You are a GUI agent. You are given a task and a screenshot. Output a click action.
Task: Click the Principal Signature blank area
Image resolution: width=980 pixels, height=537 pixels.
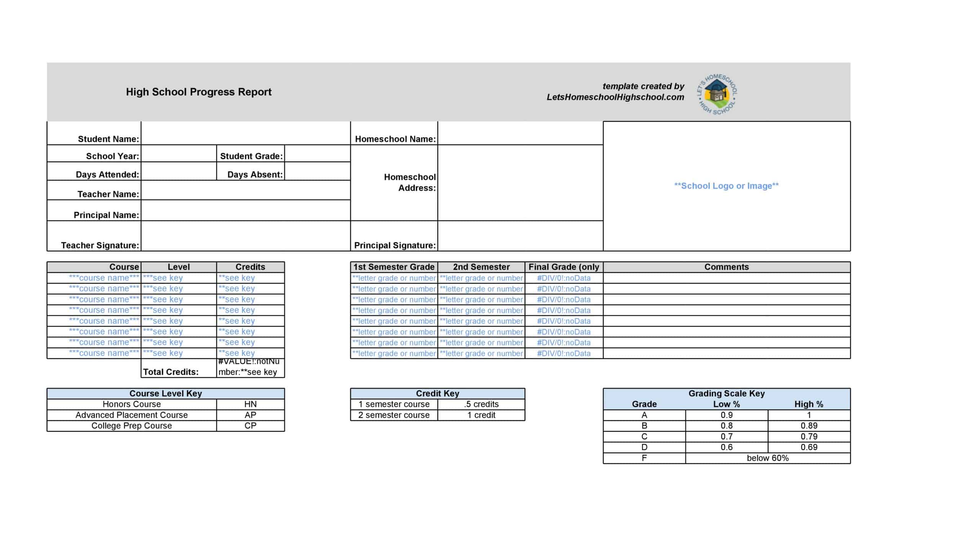tap(520, 236)
